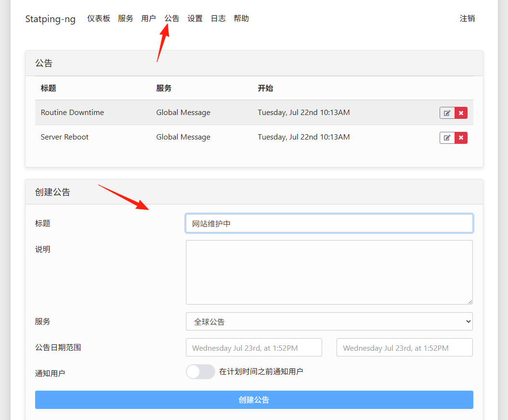Viewport: 508px width, 420px height.
Task: Click the Routine Downtime start time
Action: pyautogui.click(x=303, y=112)
